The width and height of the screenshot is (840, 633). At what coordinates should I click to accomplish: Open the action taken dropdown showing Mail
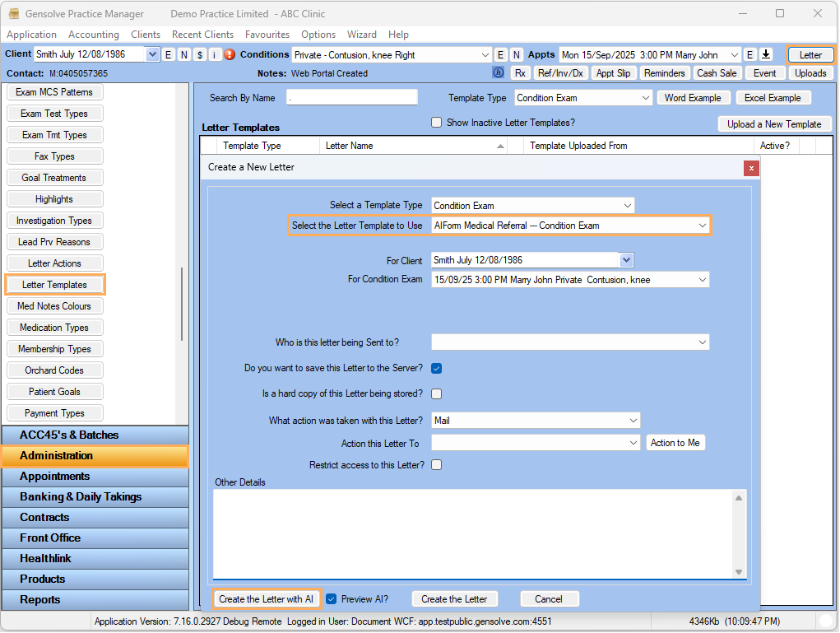(633, 421)
